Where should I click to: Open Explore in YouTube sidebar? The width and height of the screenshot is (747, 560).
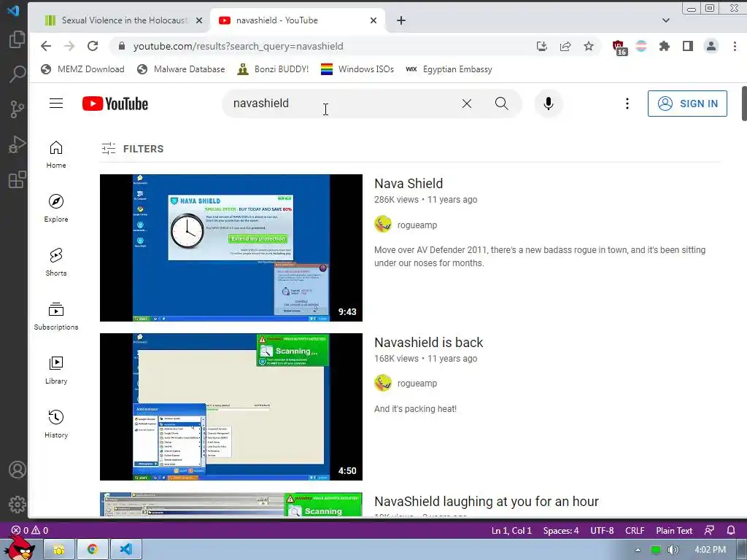point(56,209)
